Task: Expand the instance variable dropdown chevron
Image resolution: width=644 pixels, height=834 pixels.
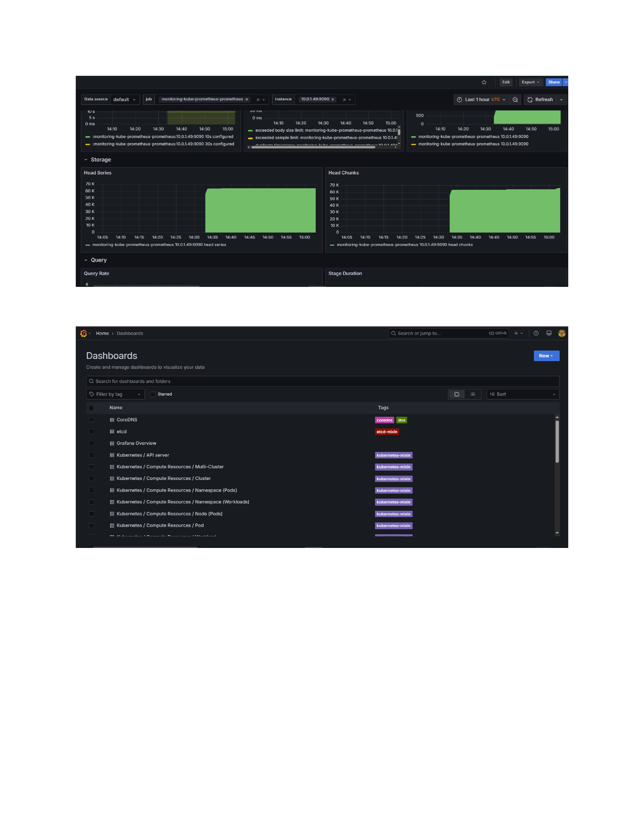Action: 350,100
